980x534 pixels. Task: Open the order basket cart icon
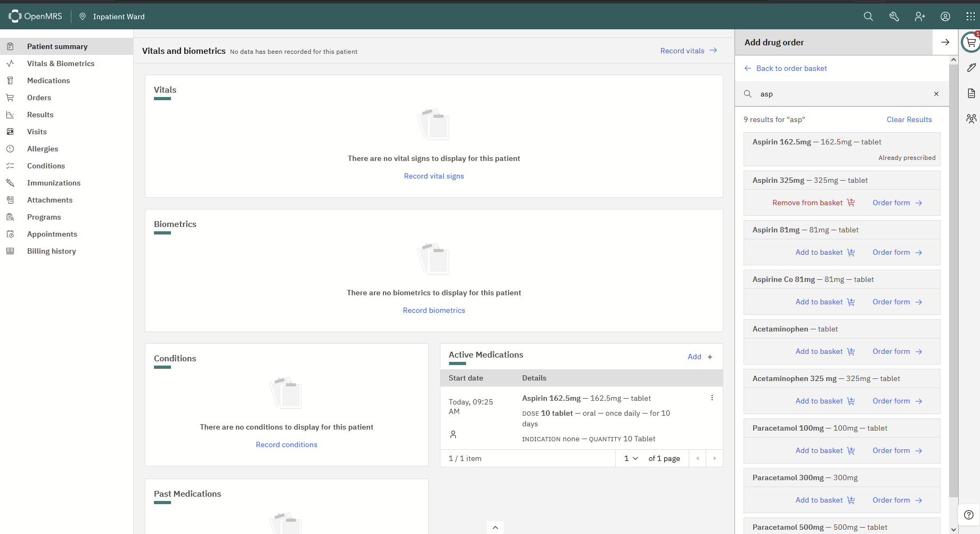click(971, 42)
